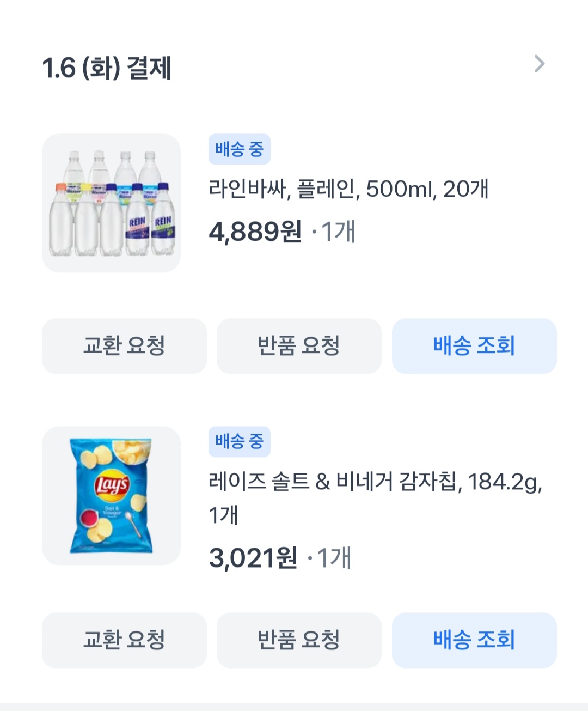Tap the 3,021원 price

point(253,558)
